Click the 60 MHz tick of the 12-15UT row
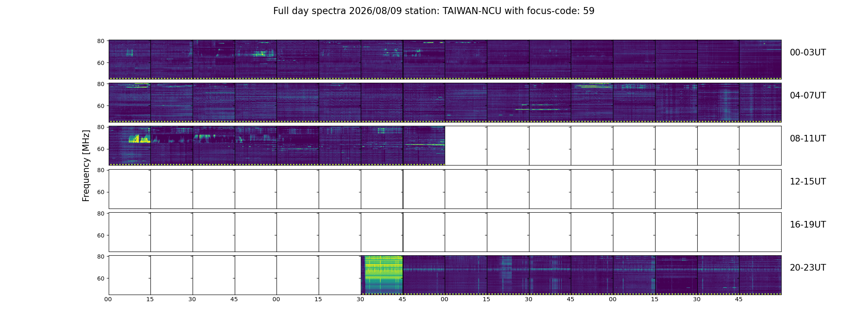Screen dimensions: 868x331 click(100, 192)
